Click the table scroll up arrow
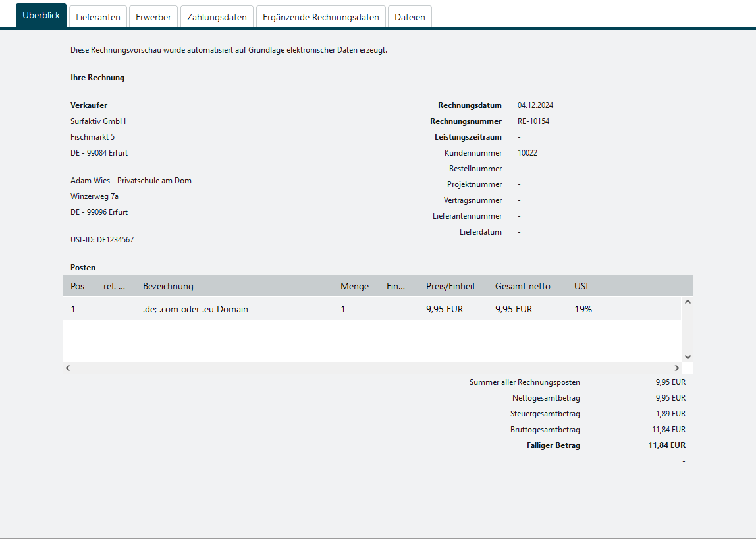This screenshot has height=539, width=756. (688, 302)
